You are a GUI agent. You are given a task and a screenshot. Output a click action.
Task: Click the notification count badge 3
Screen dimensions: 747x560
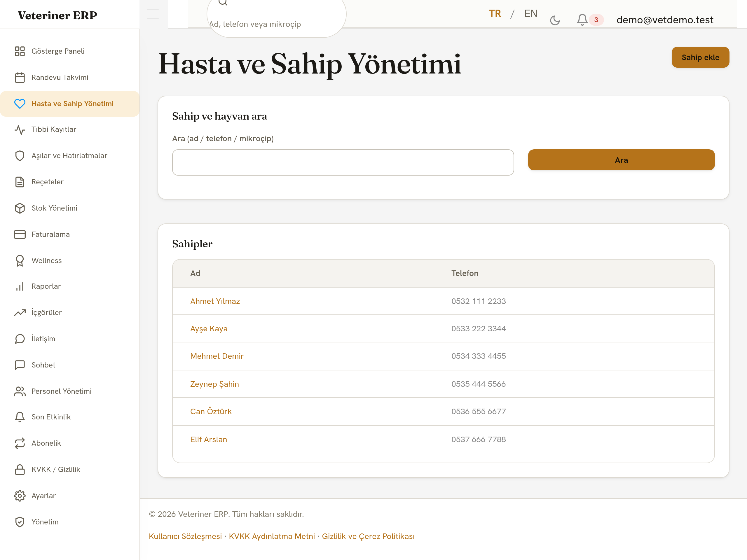click(x=596, y=20)
